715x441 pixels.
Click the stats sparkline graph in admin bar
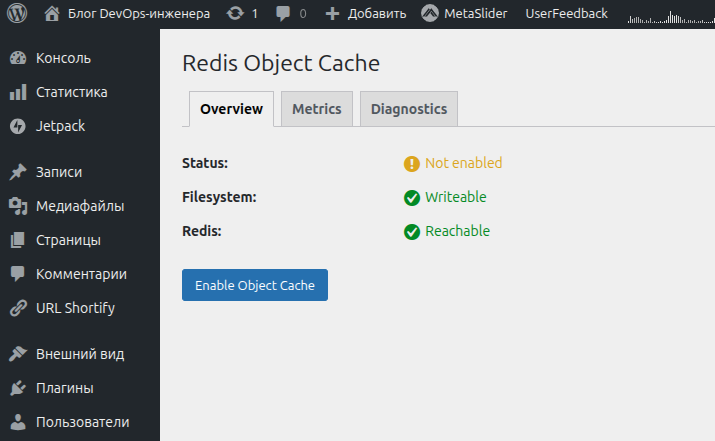(671, 18)
